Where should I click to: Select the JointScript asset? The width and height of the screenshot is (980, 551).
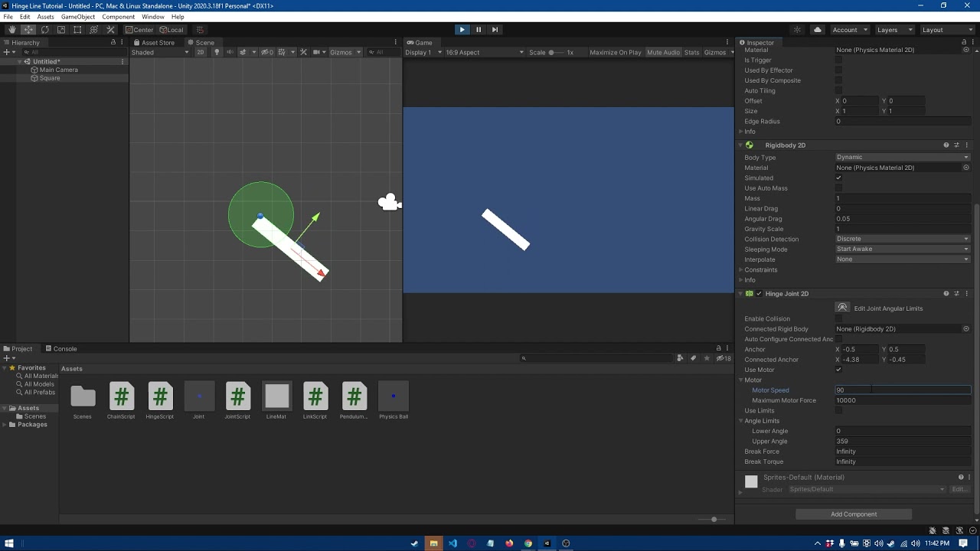pos(237,401)
